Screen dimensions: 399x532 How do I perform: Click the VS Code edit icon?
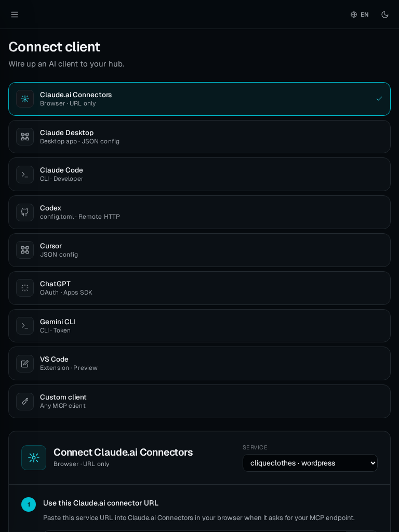pyautogui.click(x=25, y=364)
